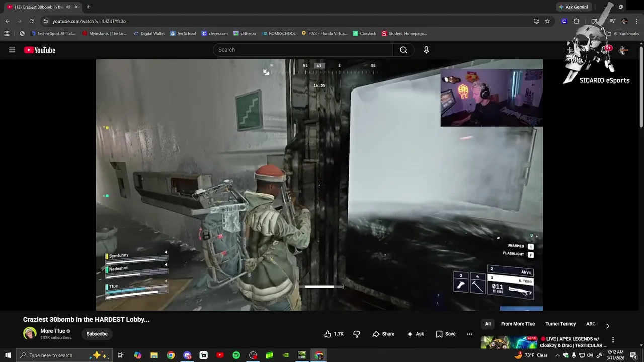Subscribe to More Tfue channel

coord(97,334)
